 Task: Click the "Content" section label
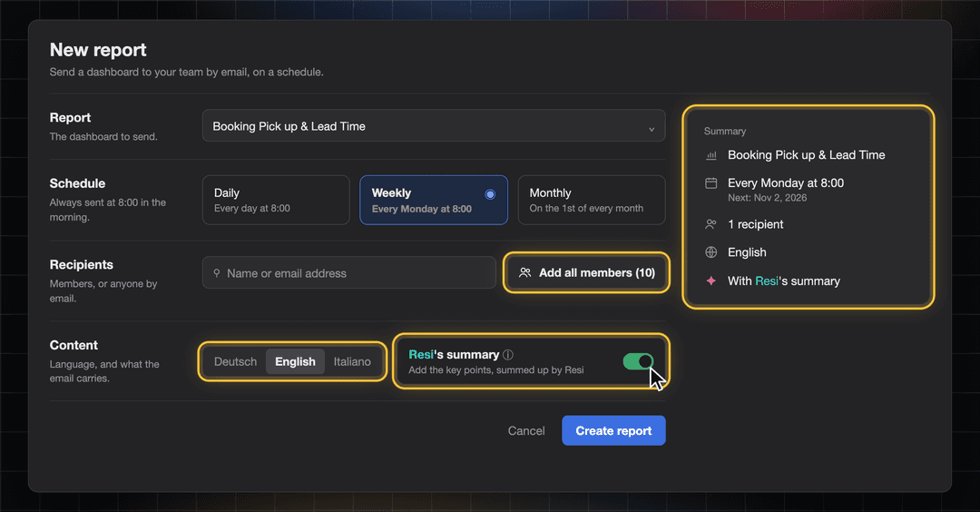tap(73, 345)
